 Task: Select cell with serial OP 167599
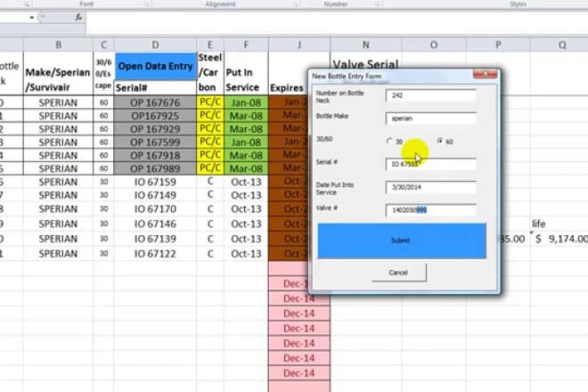(x=155, y=143)
